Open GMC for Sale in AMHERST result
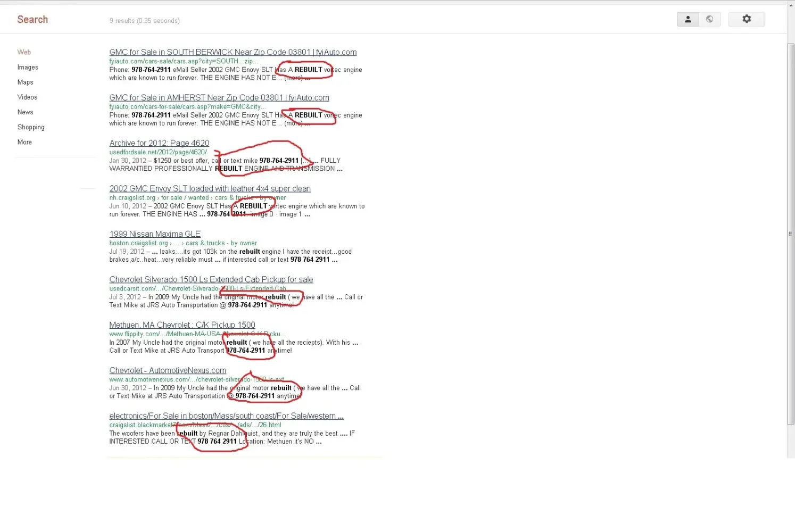Screen dimensions: 795x532 point(219,98)
